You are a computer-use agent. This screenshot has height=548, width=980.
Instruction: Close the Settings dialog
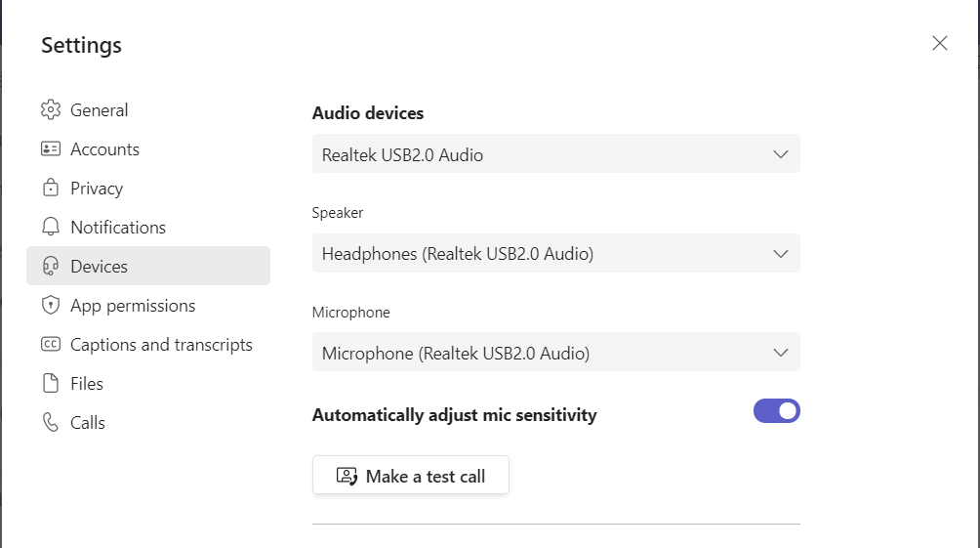tap(940, 43)
